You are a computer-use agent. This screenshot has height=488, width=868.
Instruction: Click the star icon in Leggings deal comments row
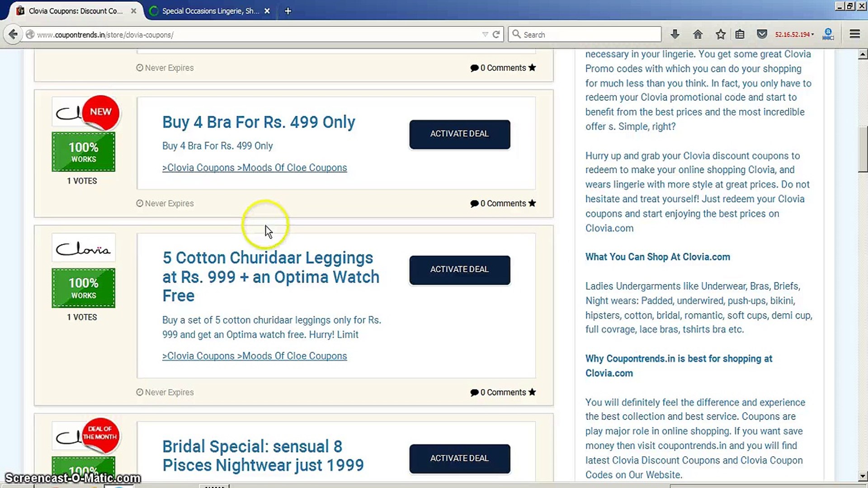[532, 392]
